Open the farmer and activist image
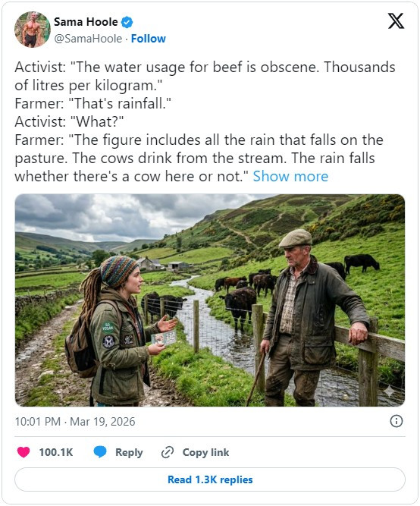This screenshot has height=506, width=420. pos(210,300)
